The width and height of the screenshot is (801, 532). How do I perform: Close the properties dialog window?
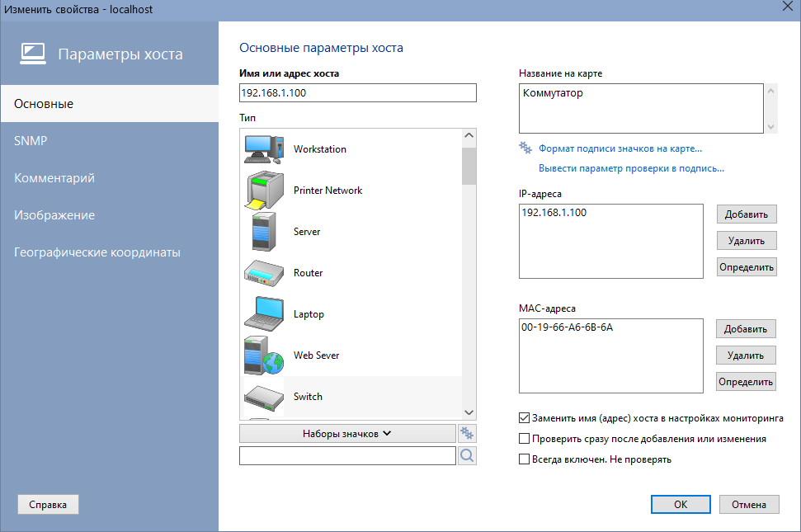tap(788, 6)
